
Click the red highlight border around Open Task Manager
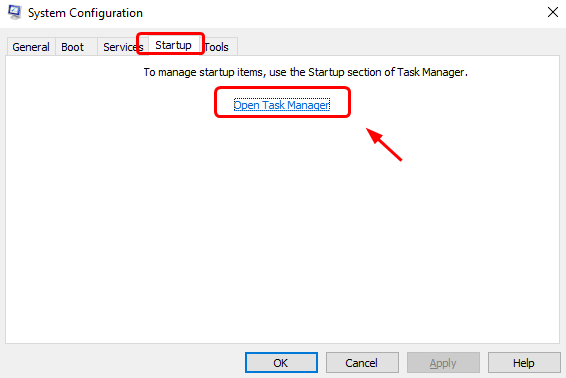click(x=282, y=88)
